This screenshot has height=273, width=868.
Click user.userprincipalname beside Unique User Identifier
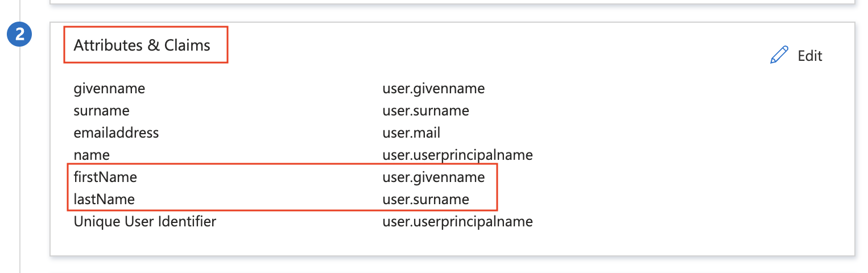[x=457, y=221]
